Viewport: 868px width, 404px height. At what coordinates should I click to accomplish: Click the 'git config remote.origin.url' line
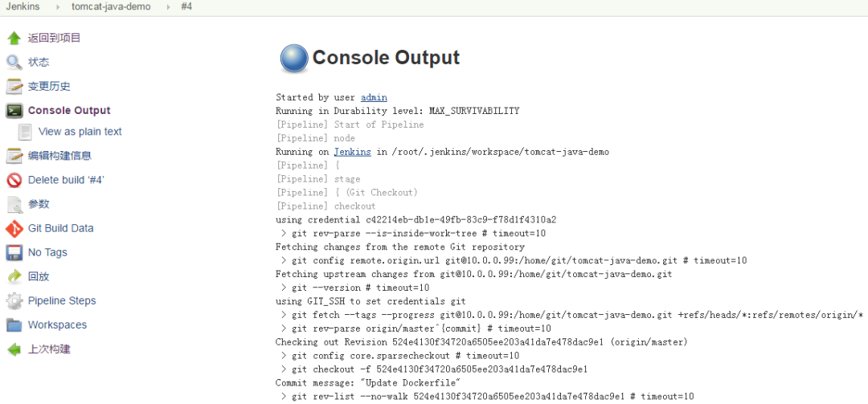(514, 261)
